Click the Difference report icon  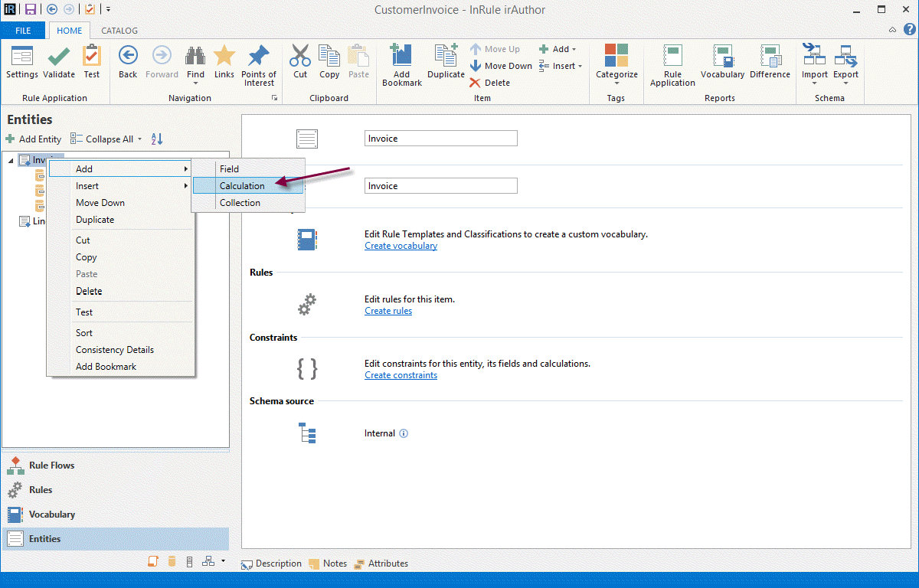click(x=770, y=57)
